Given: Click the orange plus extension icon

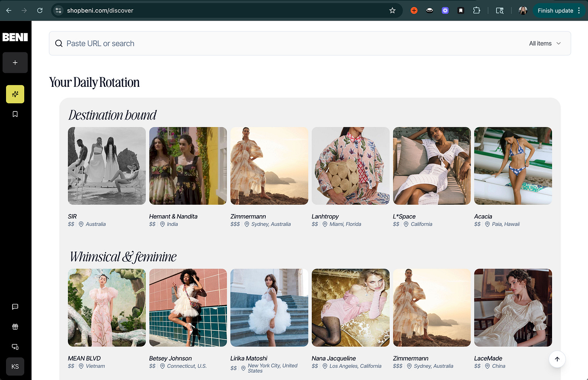Looking at the screenshot, I should pos(414,10).
